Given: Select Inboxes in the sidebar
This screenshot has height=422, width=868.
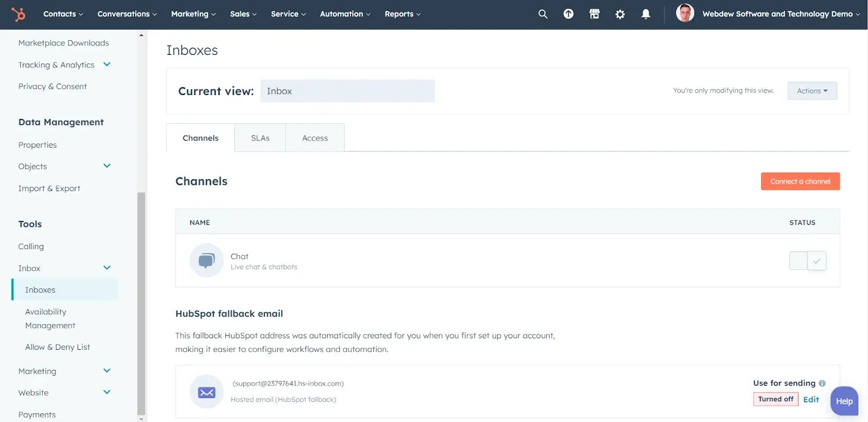Looking at the screenshot, I should point(65,290).
